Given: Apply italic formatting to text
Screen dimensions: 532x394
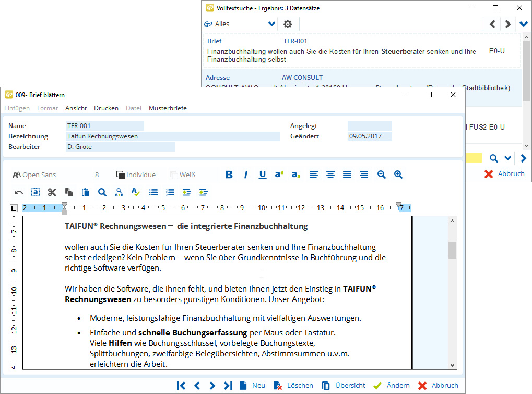Looking at the screenshot, I should click(245, 175).
